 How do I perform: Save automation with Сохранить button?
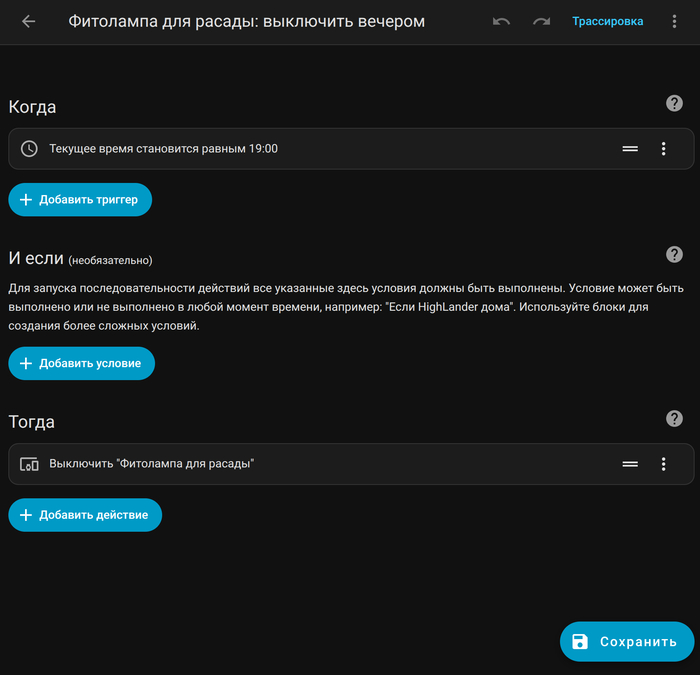point(626,642)
